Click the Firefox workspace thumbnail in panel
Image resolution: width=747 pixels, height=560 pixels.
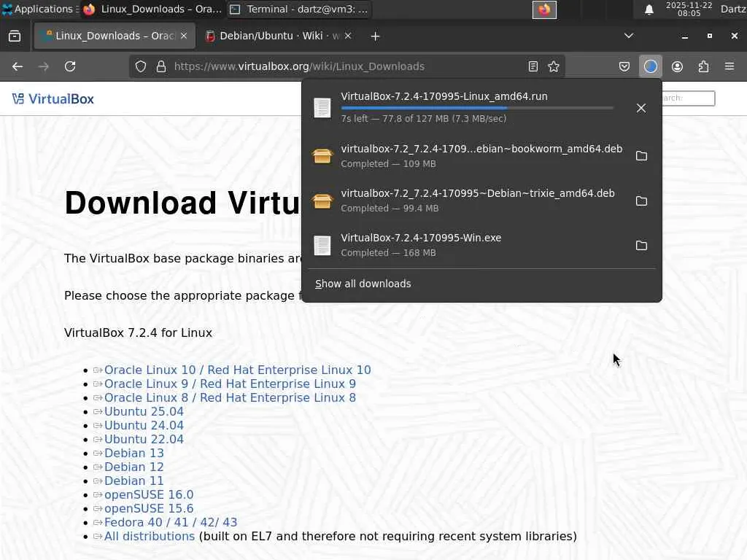click(544, 9)
